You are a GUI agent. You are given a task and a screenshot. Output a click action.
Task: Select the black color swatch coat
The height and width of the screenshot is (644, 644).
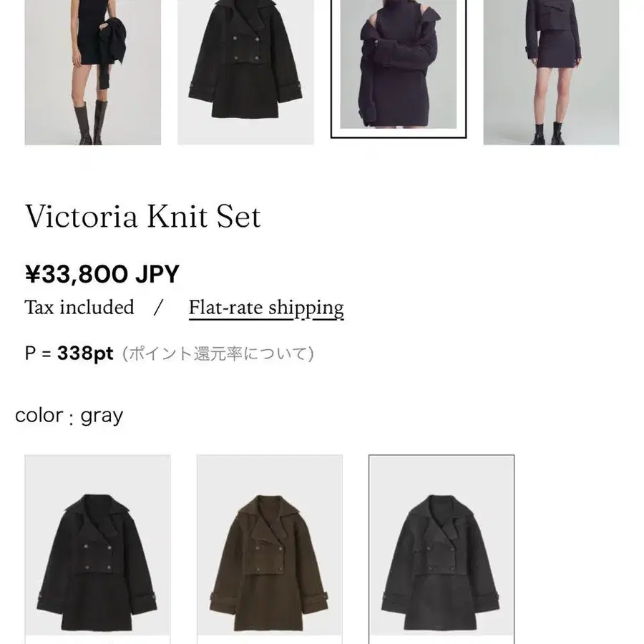(97, 549)
